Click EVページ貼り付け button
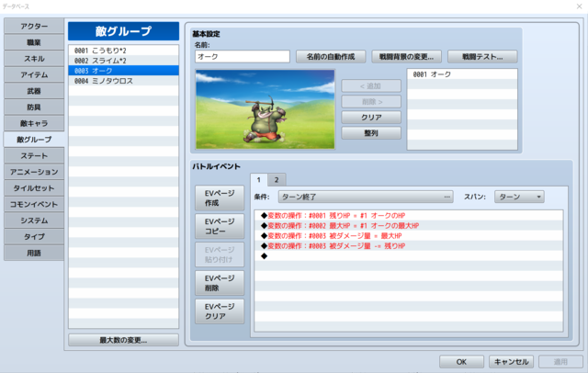This screenshot has height=373, width=588. [220, 254]
